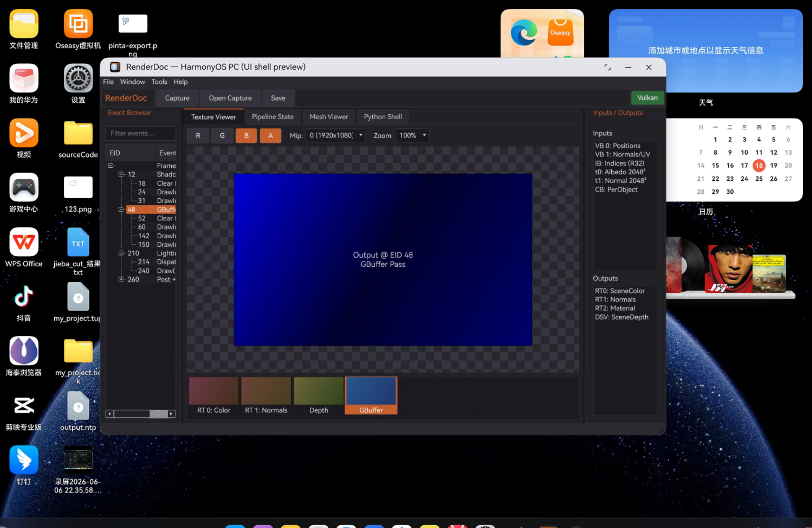
Task: Open the my_project.tup desktop file icon
Action: [78, 296]
